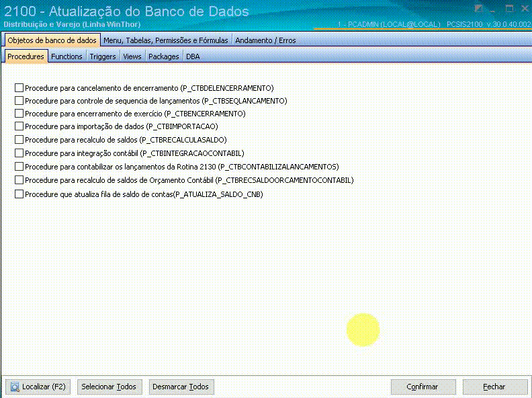532x398 pixels.
Task: Open the Triggers sub-tab
Action: [x=103, y=56]
